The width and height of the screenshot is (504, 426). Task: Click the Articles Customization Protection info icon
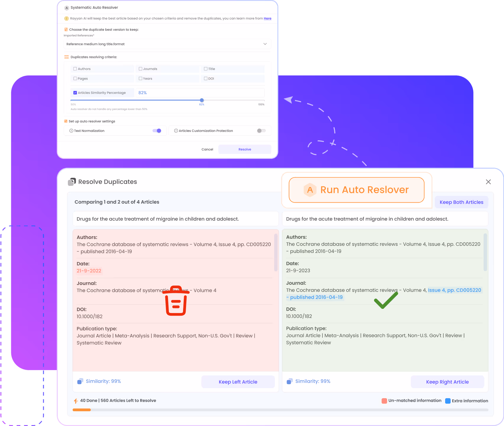coord(176,131)
